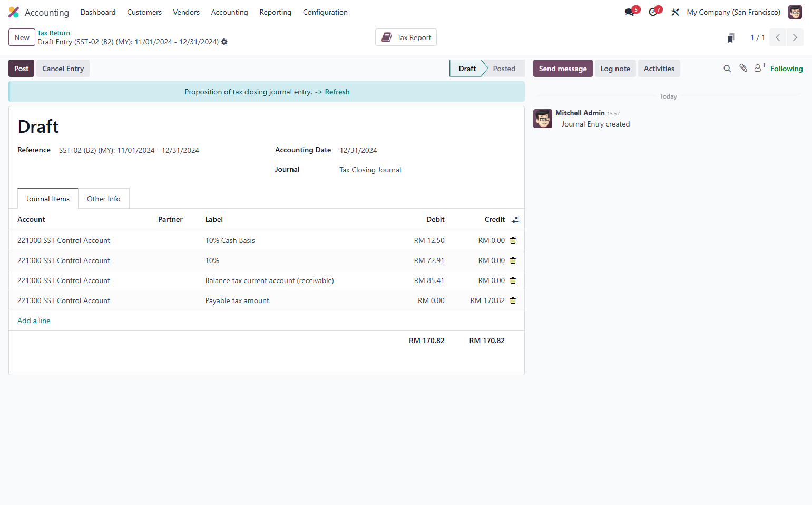This screenshot has width=812, height=505.
Task: Create a New record
Action: coord(22,37)
